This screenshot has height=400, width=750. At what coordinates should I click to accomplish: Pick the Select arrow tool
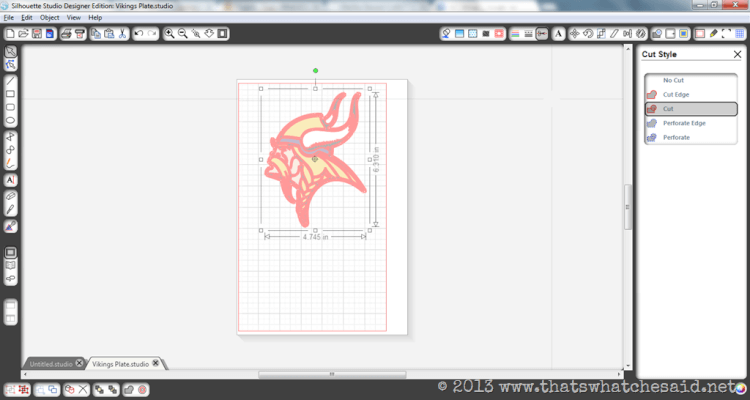click(x=11, y=51)
